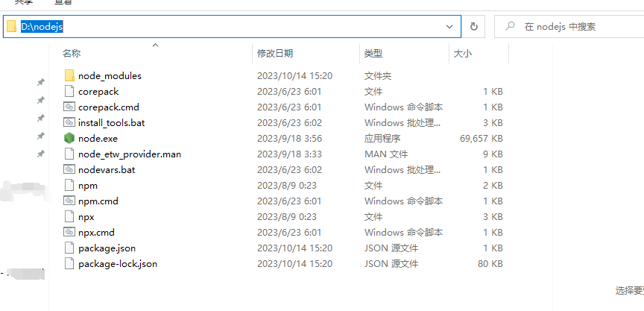Image resolution: width=644 pixels, height=311 pixels.
Task: Click the 9 KB size value
Action: coord(493,154)
